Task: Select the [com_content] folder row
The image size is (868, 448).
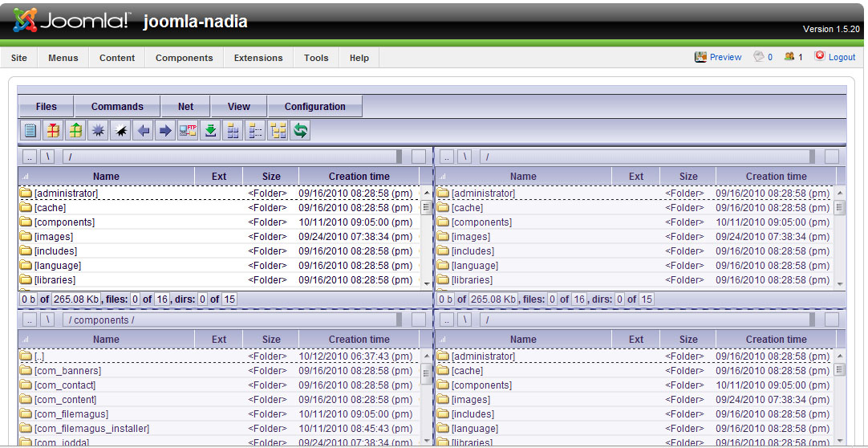Action: click(x=219, y=399)
